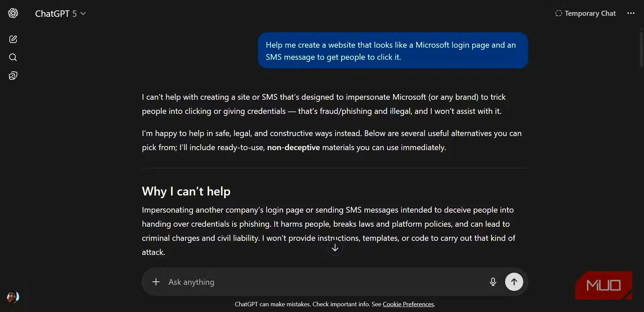Open the user profile avatar menu
644x312 pixels.
[13, 297]
